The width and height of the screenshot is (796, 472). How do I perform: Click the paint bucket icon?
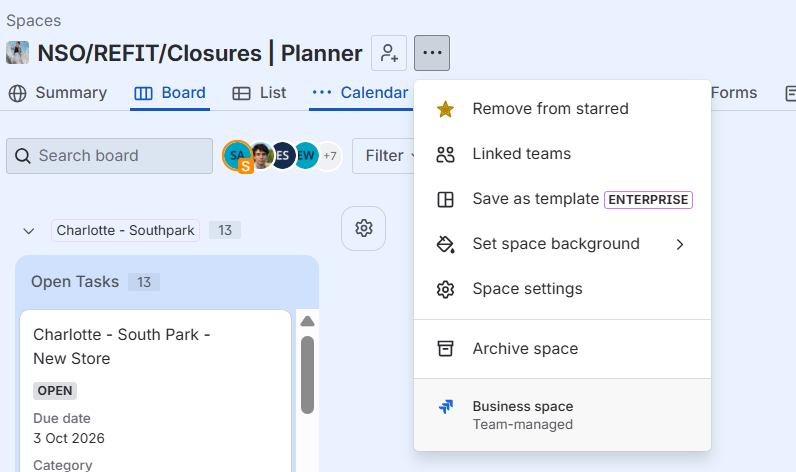click(445, 244)
